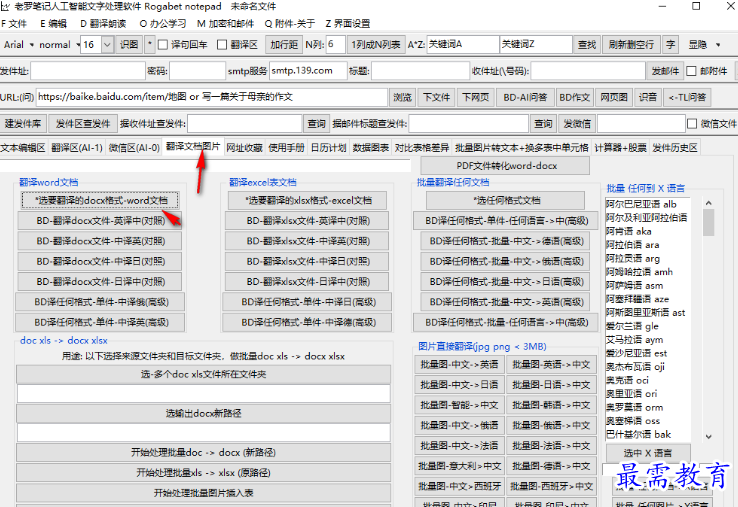Click the 查找 button in the toolbar
Image resolution: width=738 pixels, height=507 pixels.
tap(586, 45)
